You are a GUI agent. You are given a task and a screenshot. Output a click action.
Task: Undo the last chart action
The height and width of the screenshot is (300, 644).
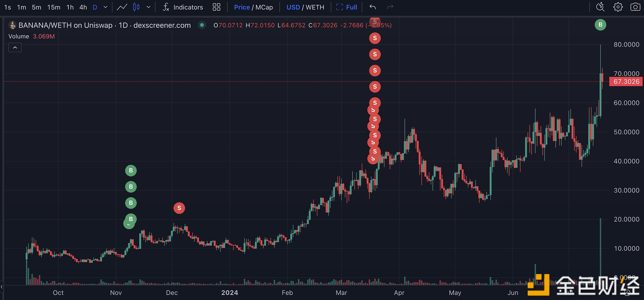click(x=372, y=7)
